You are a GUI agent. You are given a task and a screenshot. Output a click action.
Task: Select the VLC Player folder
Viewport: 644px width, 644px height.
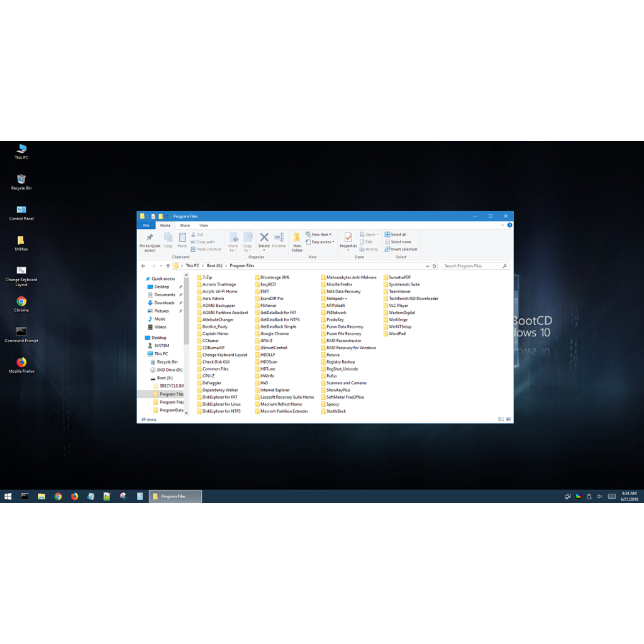(x=396, y=306)
